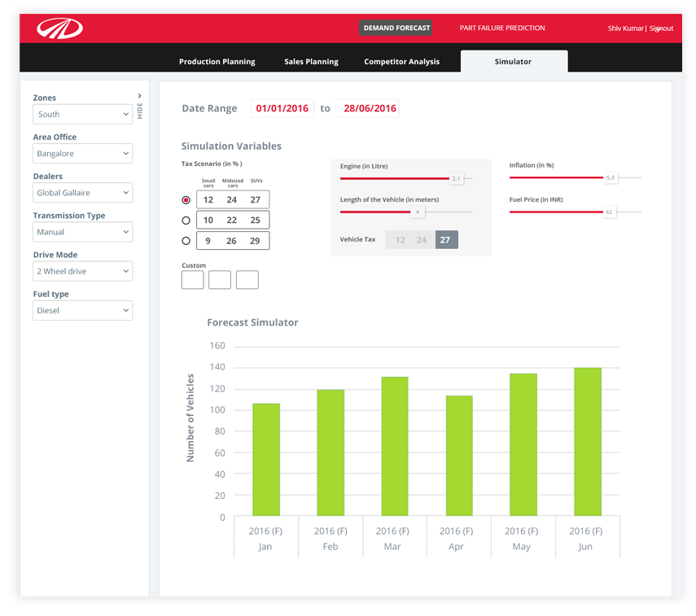
Task: Collapse sidebar using the HIDE arrow
Action: click(140, 97)
